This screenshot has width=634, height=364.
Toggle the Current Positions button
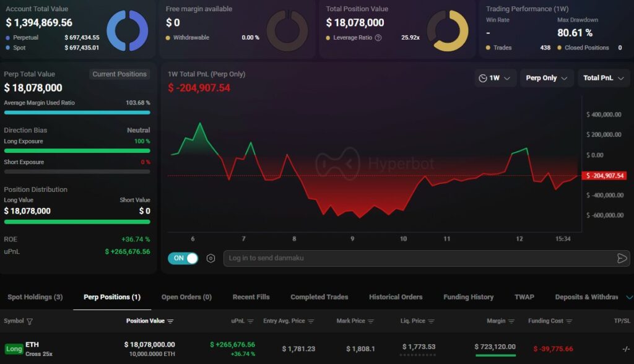(x=119, y=74)
